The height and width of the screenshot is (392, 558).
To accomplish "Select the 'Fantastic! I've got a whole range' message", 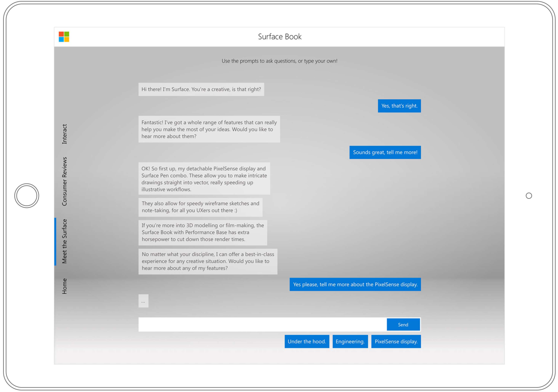I will (209, 129).
